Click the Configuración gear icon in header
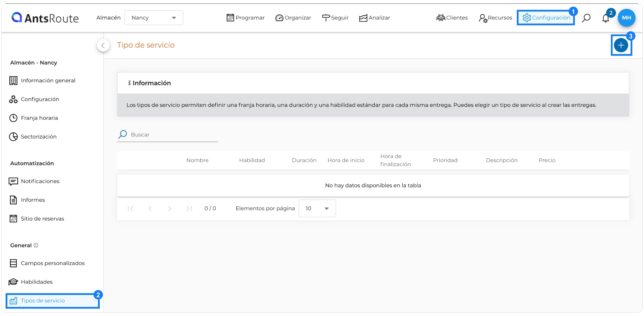Viewport: 644px width, 316px height. click(x=527, y=18)
